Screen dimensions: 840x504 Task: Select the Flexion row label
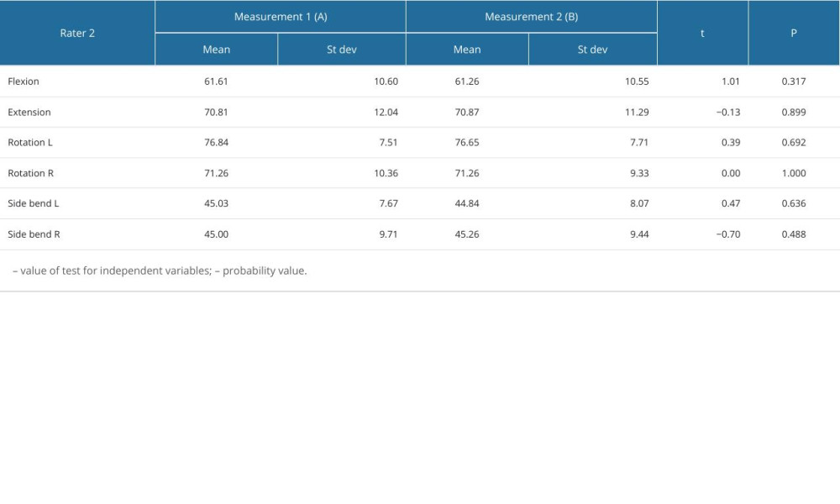pos(24,81)
